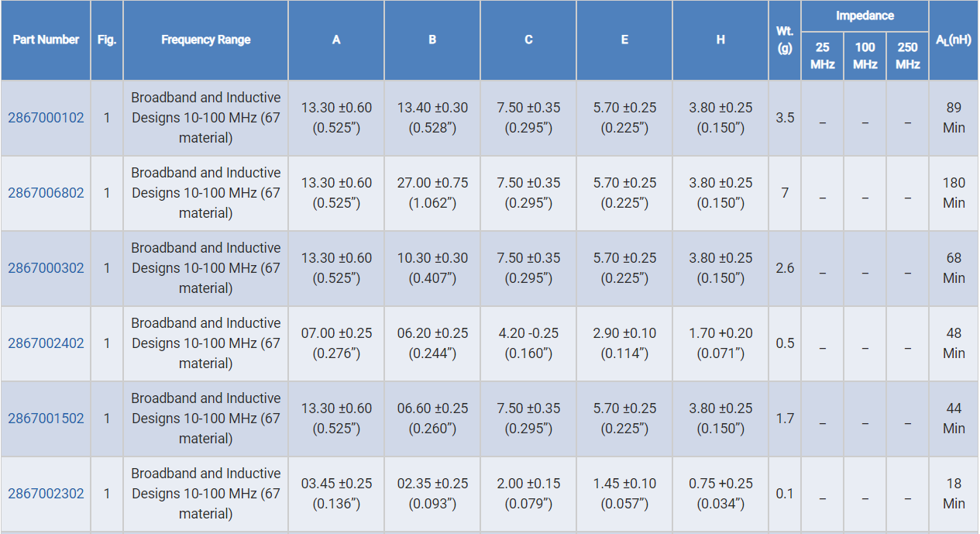Screen dimensions: 980x534
Task: Select the column E header
Action: [x=624, y=40]
